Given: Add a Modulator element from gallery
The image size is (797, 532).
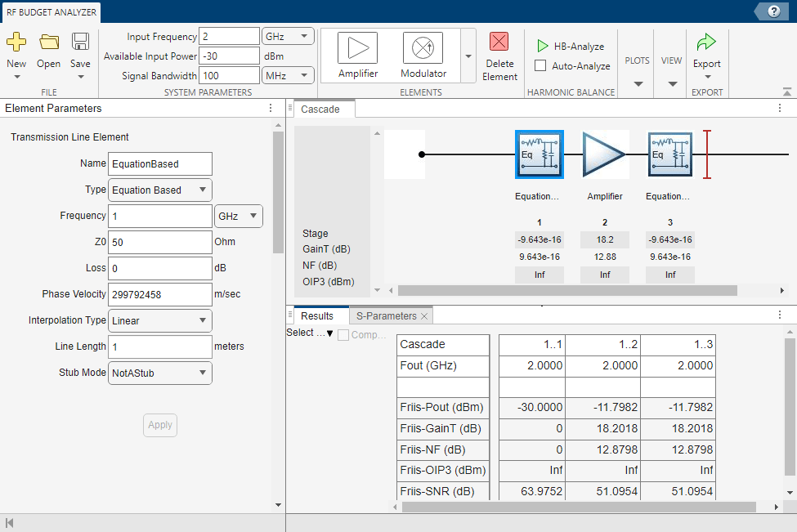Looking at the screenshot, I should pyautogui.click(x=423, y=55).
